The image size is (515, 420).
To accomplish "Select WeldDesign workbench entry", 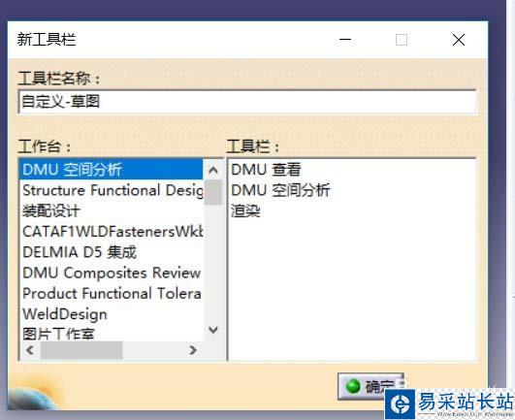I will click(111, 314).
